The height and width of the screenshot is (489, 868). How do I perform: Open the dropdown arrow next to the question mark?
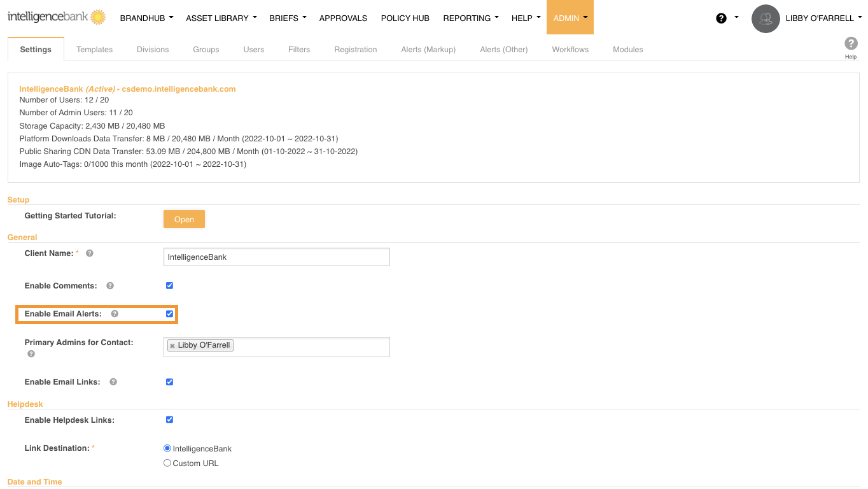click(736, 17)
